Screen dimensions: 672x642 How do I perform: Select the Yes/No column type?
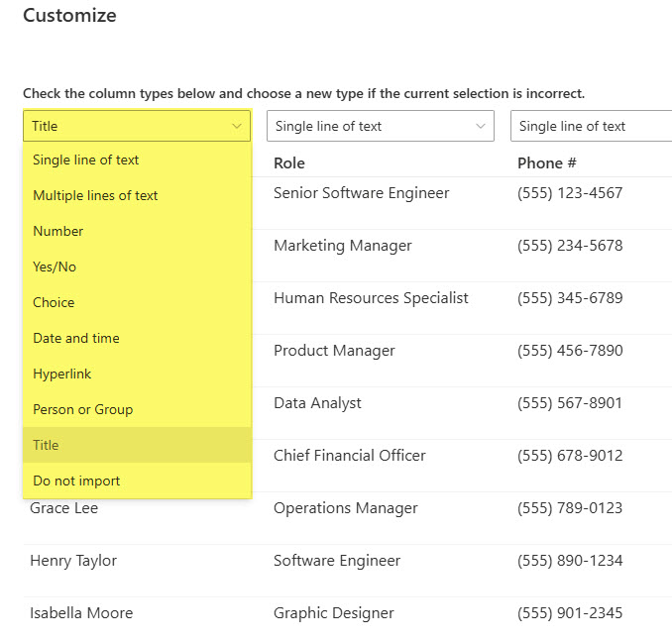tap(55, 267)
